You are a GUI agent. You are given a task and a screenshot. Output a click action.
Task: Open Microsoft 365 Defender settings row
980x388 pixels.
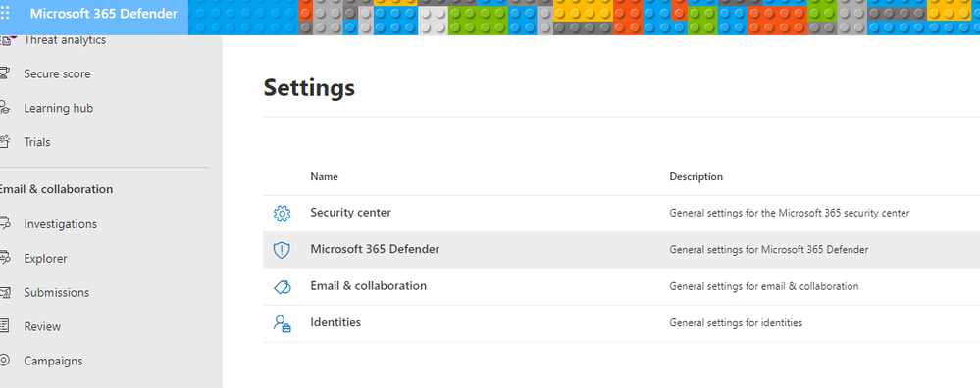[621, 250]
